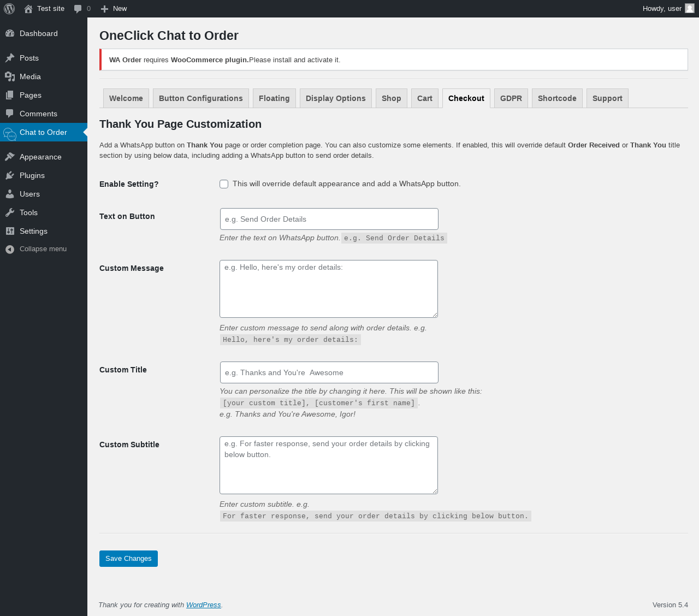Click the WordPress logo icon
The image size is (699, 616).
click(9, 9)
